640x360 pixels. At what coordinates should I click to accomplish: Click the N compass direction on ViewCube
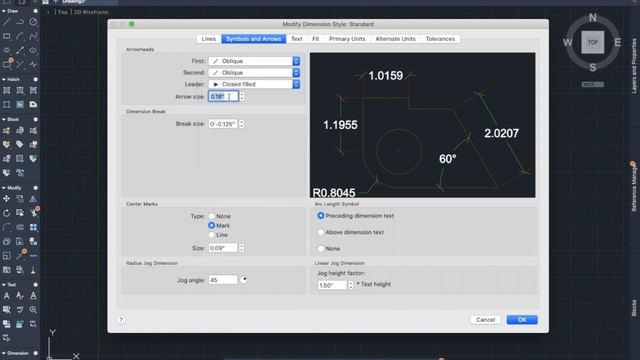593,18
